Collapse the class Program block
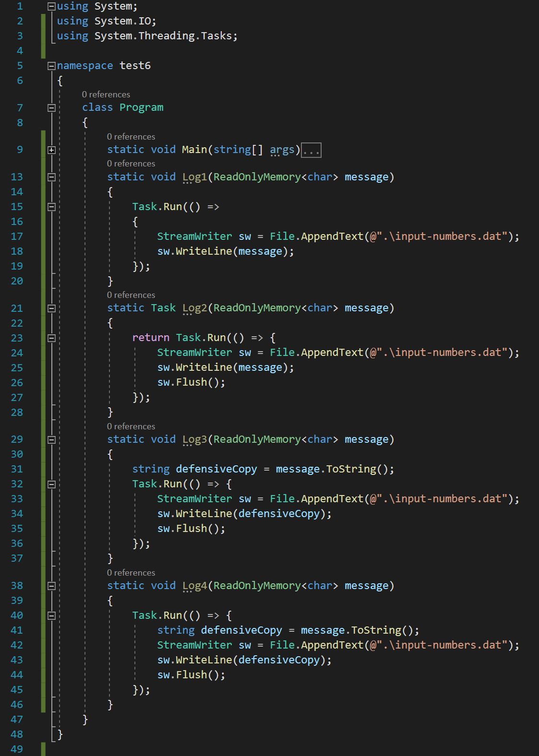 pyautogui.click(x=51, y=108)
